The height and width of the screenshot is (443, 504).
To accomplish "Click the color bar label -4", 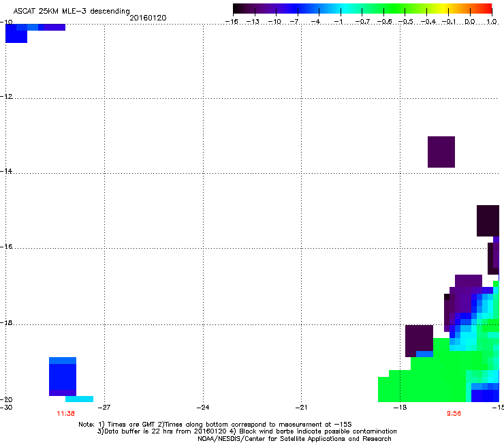I will point(316,22).
